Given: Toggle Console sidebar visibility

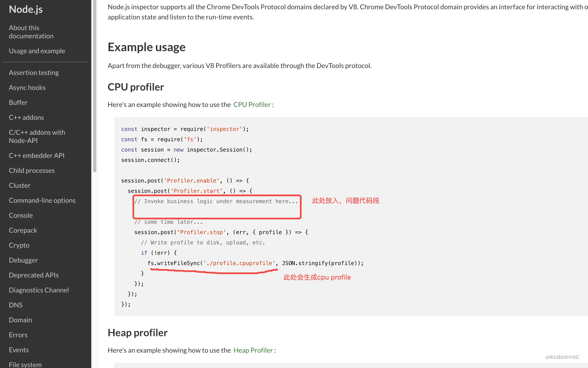Looking at the screenshot, I should coord(21,215).
